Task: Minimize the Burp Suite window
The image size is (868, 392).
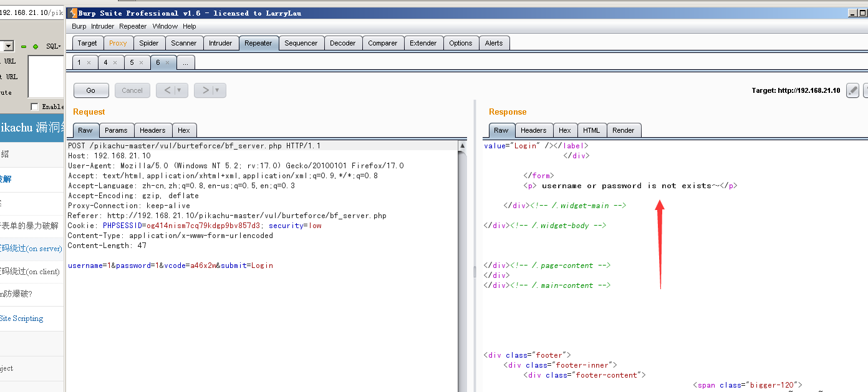Action: [852, 13]
